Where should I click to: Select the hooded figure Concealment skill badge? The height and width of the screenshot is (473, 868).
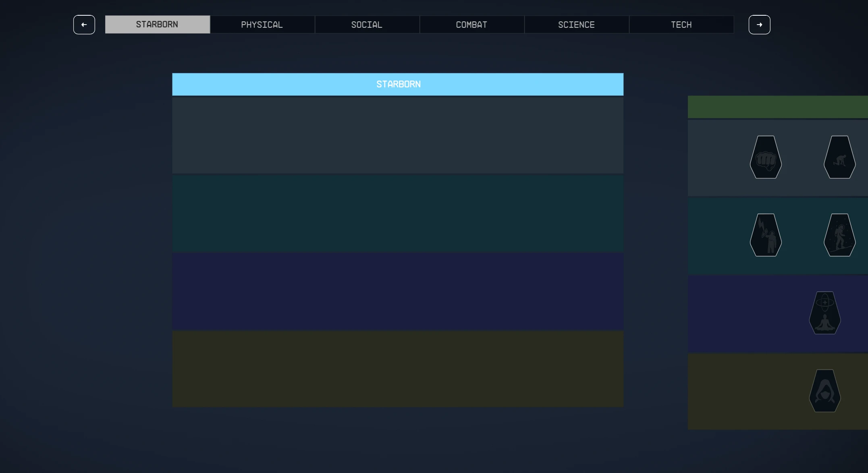825,391
